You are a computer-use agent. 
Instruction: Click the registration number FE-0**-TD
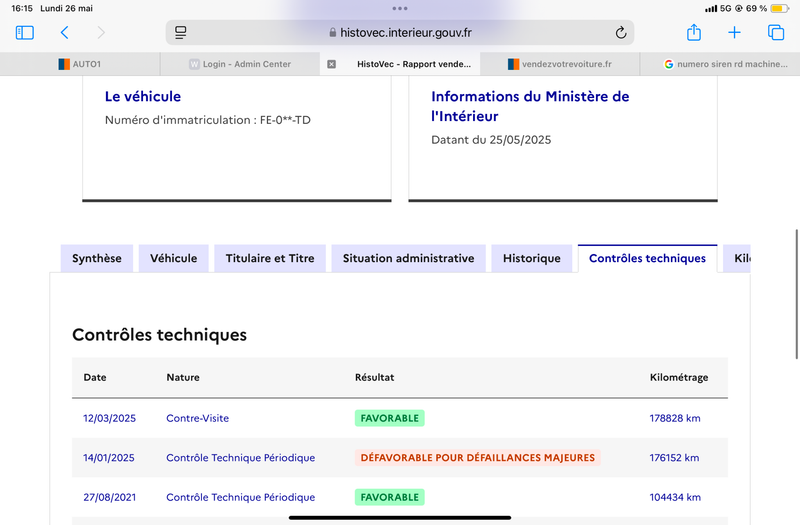coord(285,120)
